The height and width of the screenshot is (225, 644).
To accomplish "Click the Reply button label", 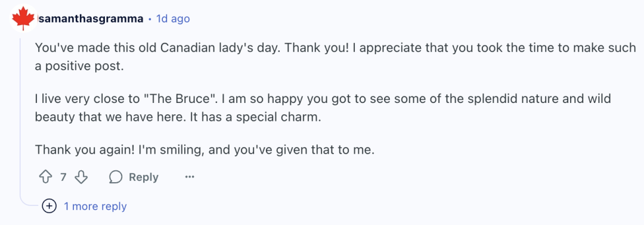I will click(143, 177).
